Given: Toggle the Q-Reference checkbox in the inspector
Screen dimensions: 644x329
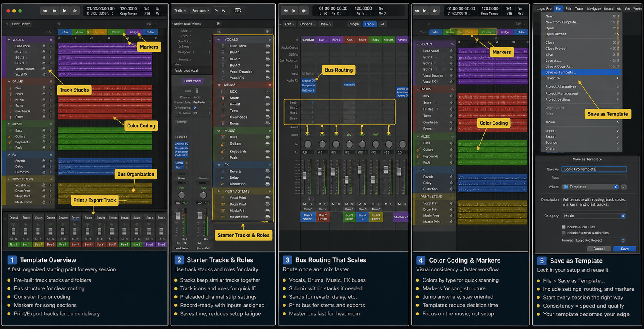Looking at the screenshot, I should click(195, 108).
